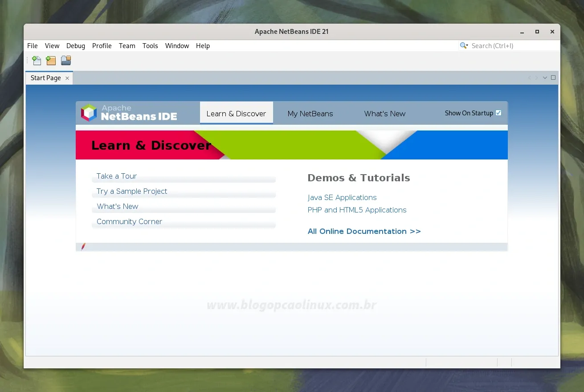Click the New Project toolbar icon
The width and height of the screenshot is (584, 392).
point(51,61)
